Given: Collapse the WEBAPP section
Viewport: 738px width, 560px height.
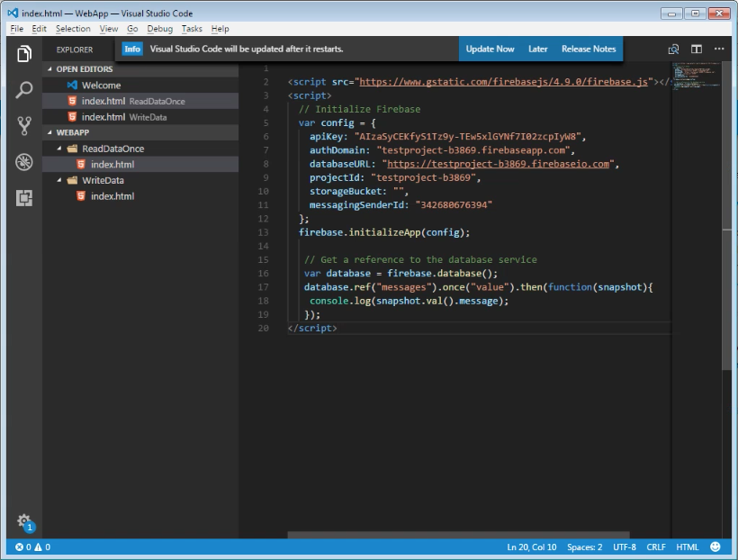Looking at the screenshot, I should [x=49, y=133].
